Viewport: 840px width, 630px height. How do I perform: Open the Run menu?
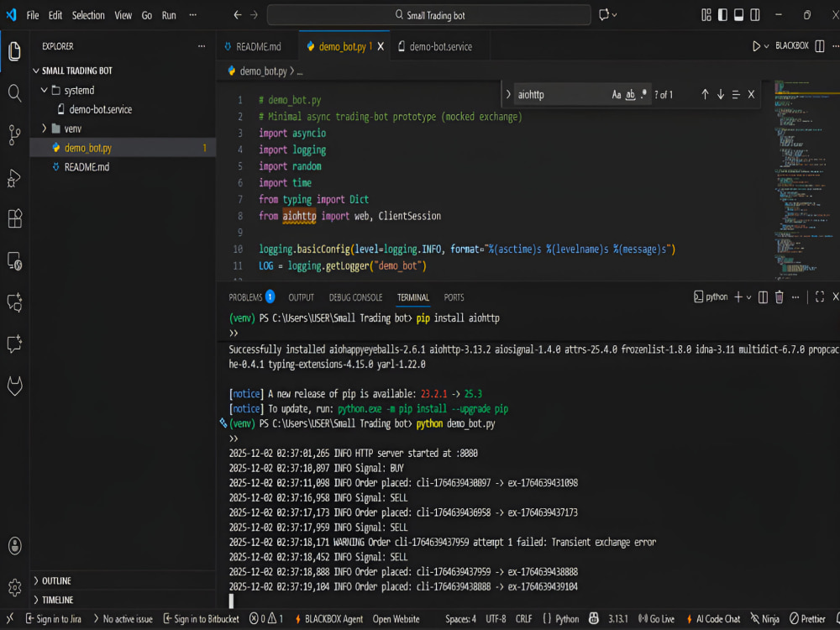pos(169,15)
